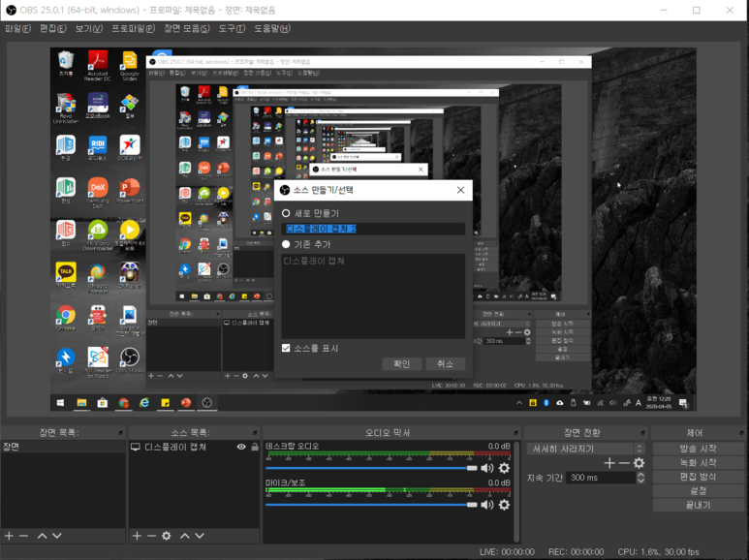Click the 300 ms duration field
This screenshot has height=560, width=749.
coord(601,478)
